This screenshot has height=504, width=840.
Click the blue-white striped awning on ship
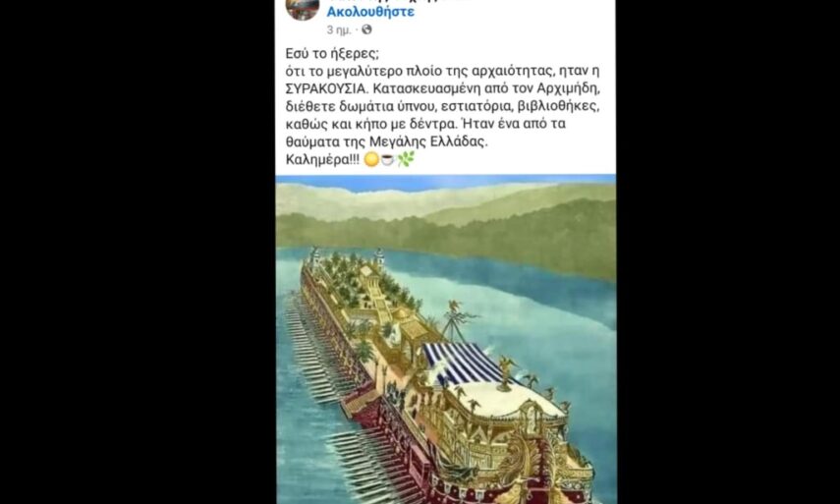tap(461, 364)
